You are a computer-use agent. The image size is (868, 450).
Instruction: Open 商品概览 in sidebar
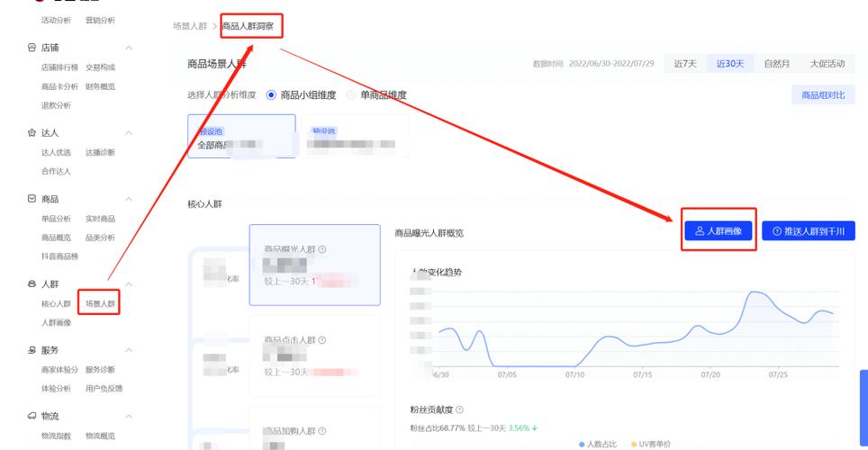click(56, 238)
